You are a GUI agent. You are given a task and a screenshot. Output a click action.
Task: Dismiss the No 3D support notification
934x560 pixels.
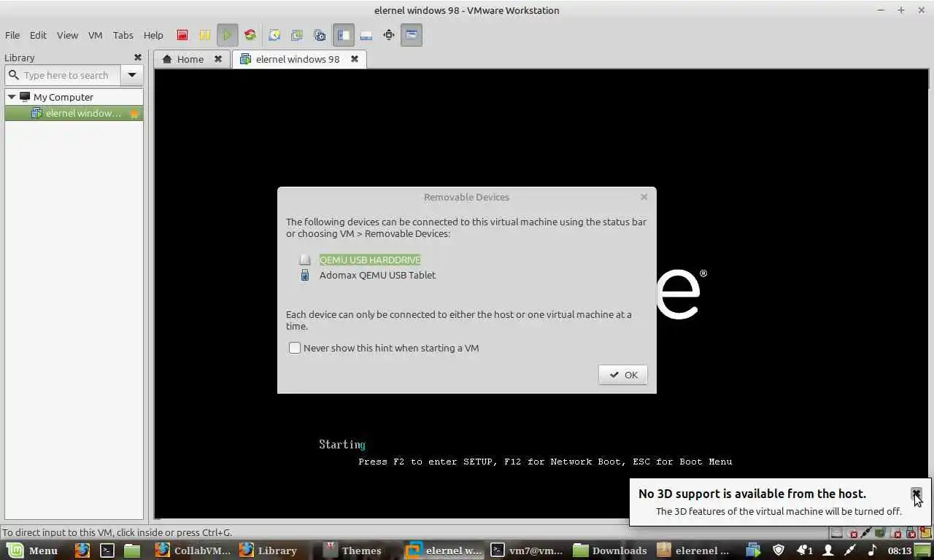click(916, 494)
